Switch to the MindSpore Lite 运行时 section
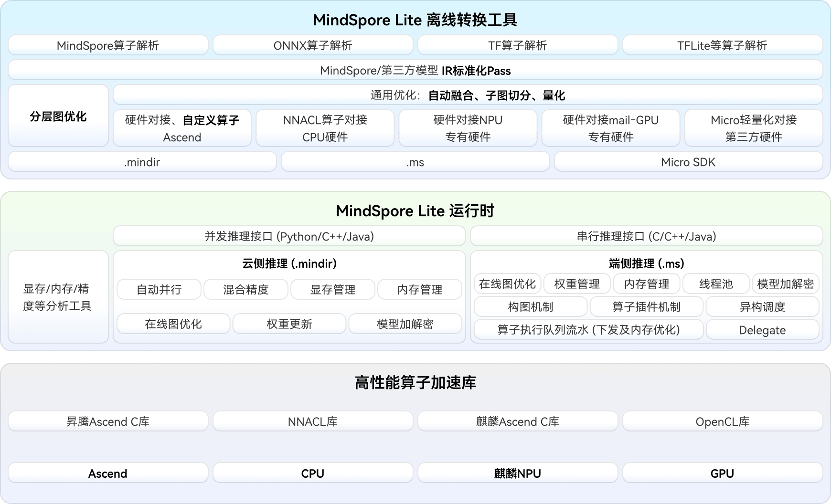 (x=415, y=210)
